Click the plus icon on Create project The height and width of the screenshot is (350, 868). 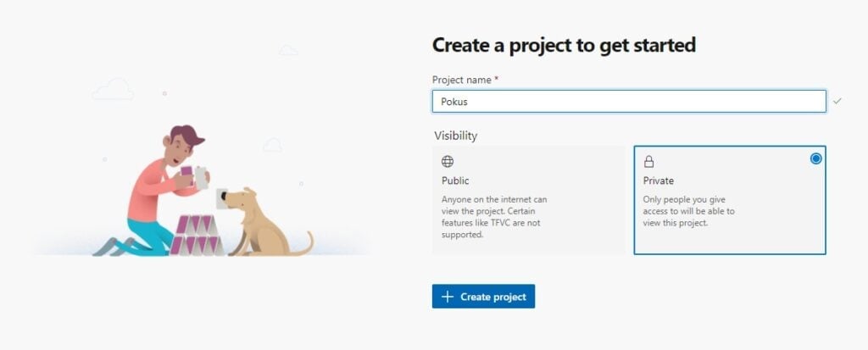[448, 297]
